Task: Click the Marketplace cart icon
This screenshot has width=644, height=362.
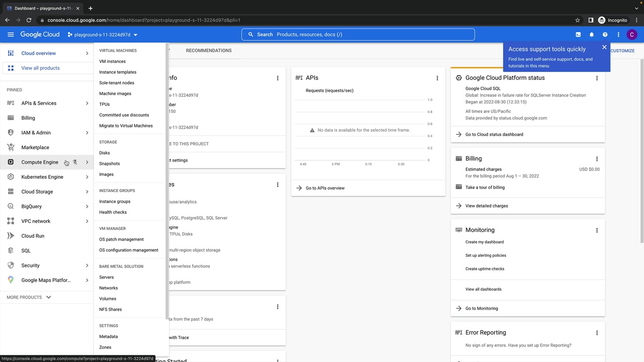Action: point(11,148)
